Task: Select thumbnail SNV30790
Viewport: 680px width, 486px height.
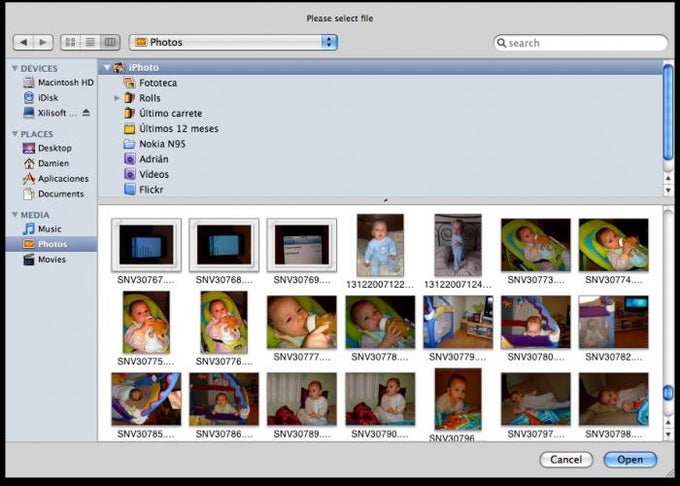Action: 380,399
